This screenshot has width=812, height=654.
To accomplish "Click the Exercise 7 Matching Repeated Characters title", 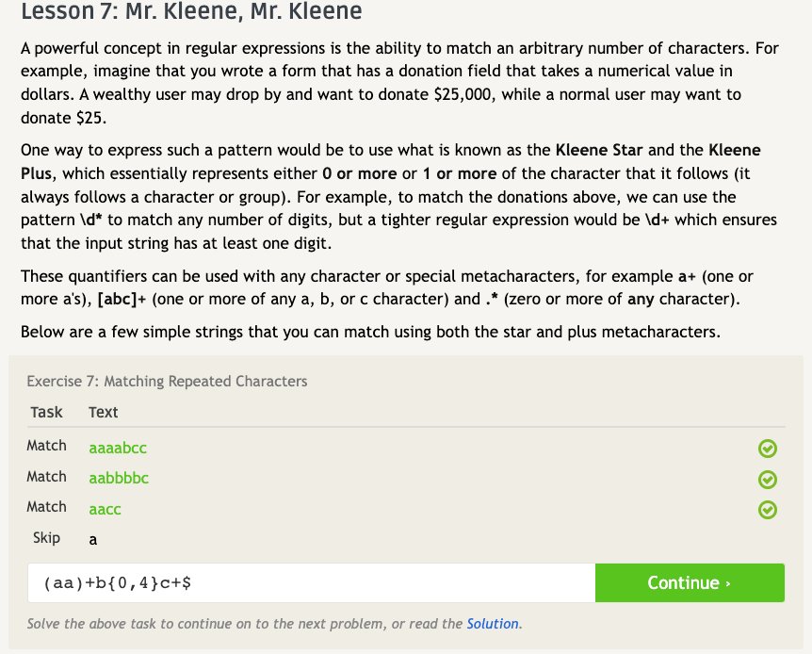I will click(x=167, y=382).
